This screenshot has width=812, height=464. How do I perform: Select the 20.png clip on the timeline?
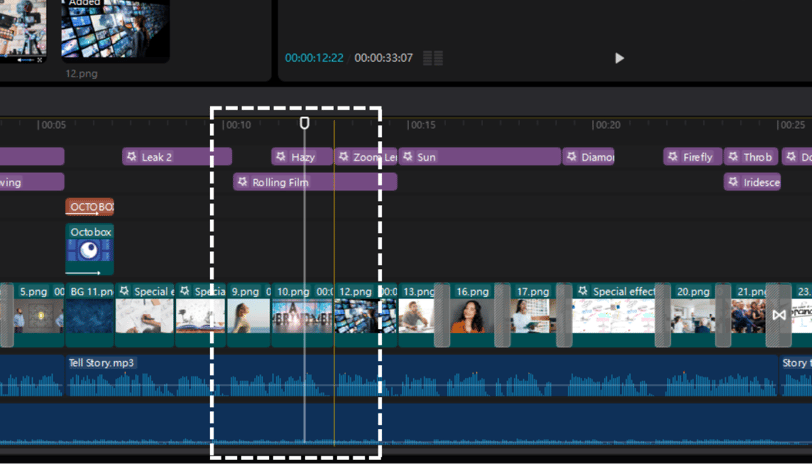(x=693, y=314)
